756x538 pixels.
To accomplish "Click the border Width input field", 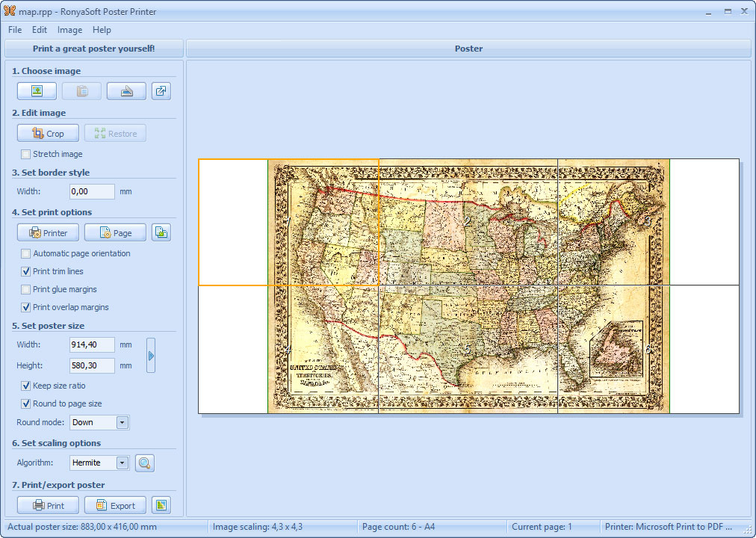I will [91, 191].
